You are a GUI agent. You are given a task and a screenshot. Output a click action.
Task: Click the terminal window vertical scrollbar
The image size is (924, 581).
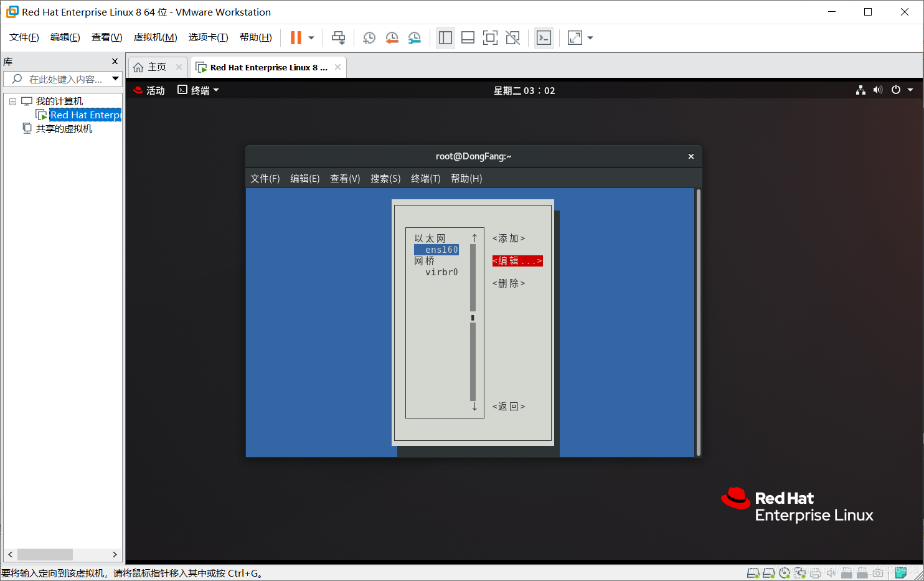point(699,323)
